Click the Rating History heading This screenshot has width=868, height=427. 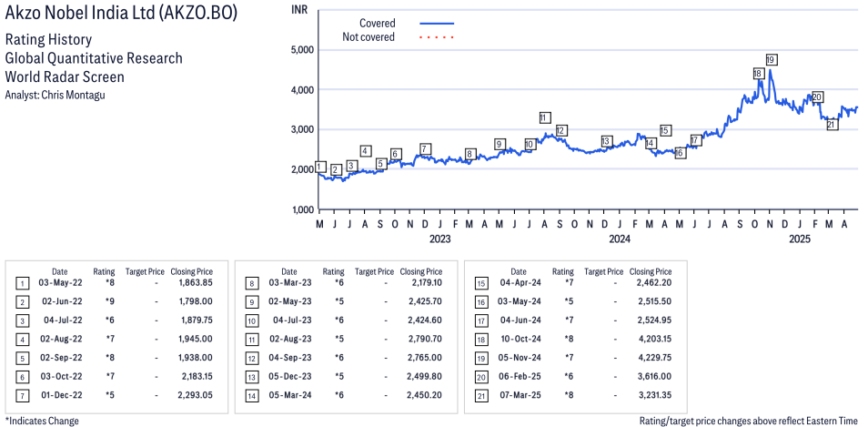click(48, 40)
